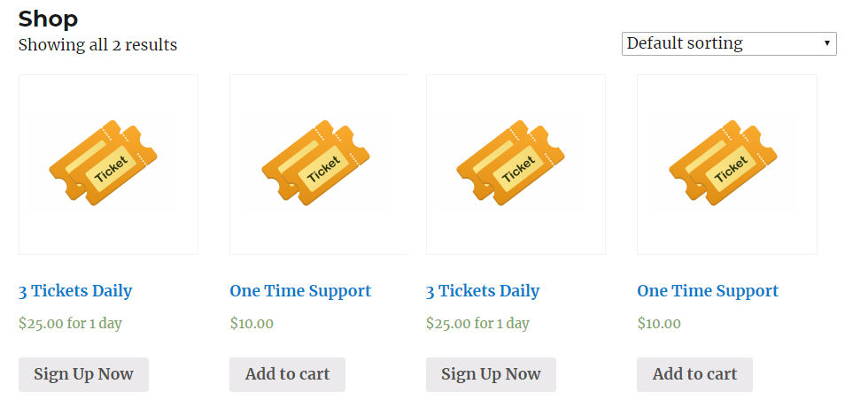Click the first $25.00 for 1 day price

click(70, 324)
